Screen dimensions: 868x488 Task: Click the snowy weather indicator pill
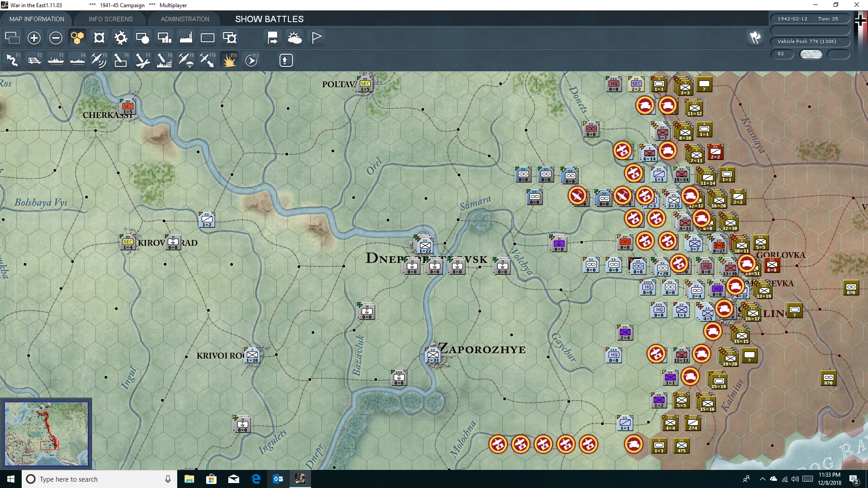pos(811,54)
